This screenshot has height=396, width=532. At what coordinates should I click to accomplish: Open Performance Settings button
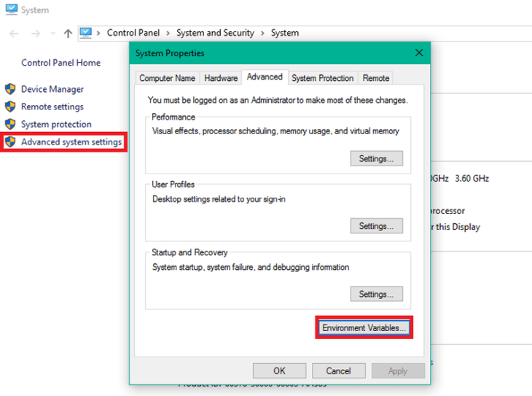376,158
